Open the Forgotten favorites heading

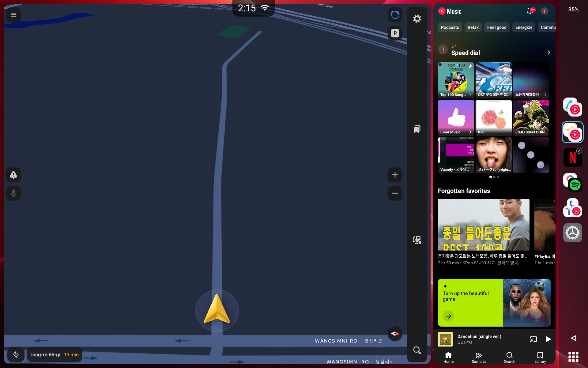click(464, 191)
